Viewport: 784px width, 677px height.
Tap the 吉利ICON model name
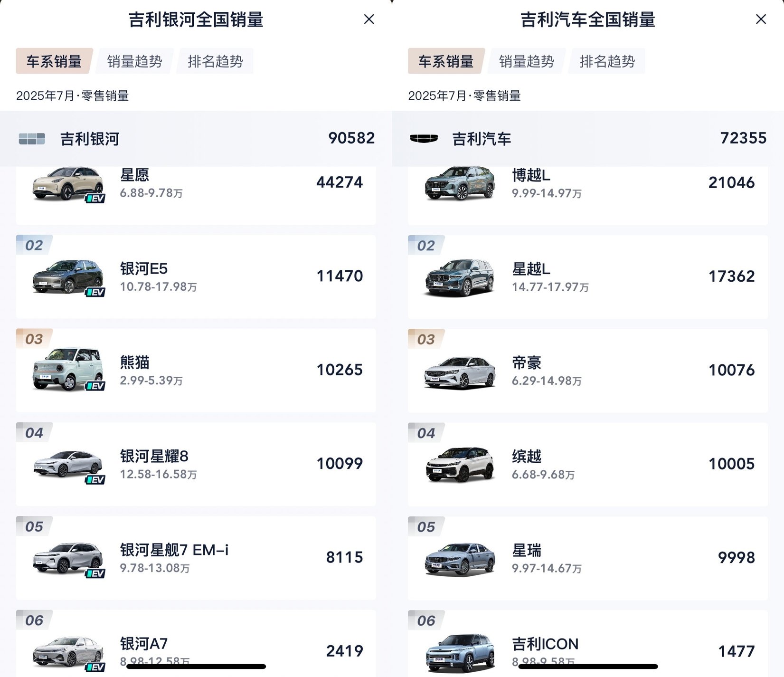[x=545, y=644]
